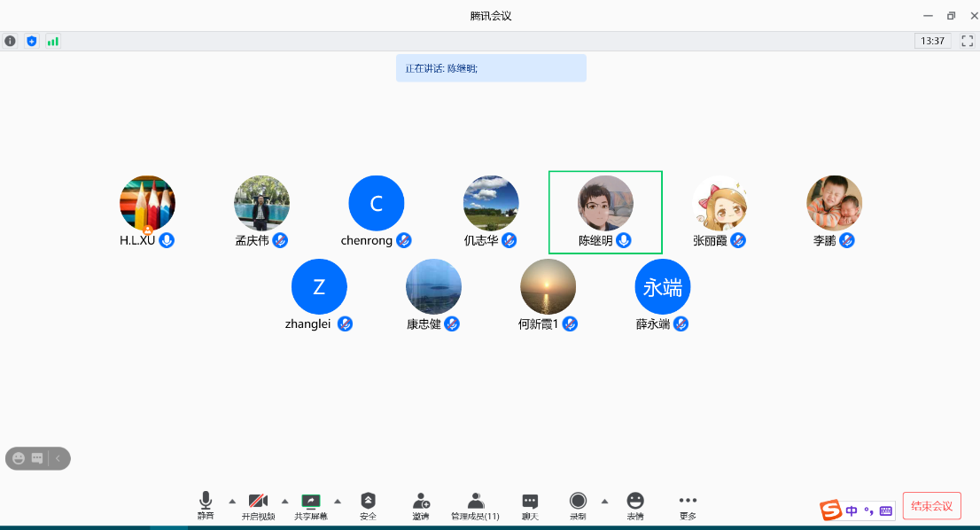The image size is (980, 530).
Task: Click the red 结束会议 button
Action: 931,506
